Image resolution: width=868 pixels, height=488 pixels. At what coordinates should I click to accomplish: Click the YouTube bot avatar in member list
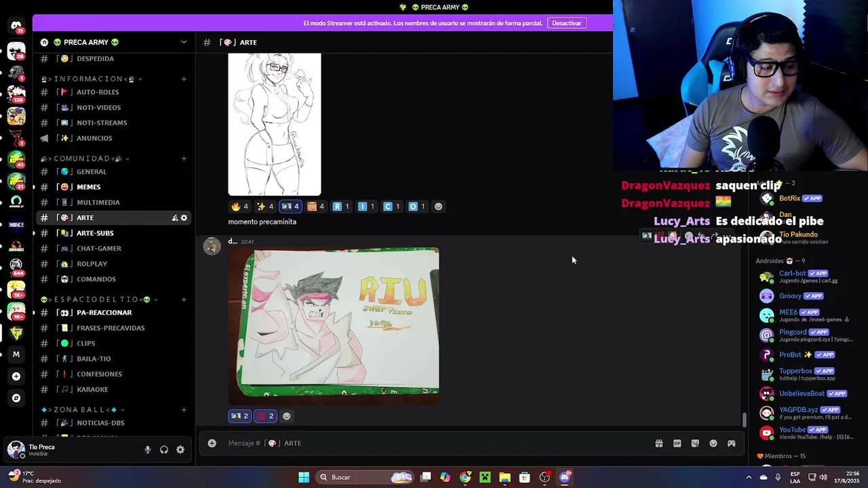(766, 432)
